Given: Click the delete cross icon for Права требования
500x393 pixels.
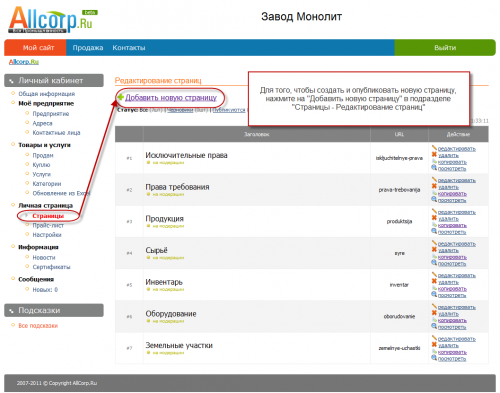Looking at the screenshot, I should (434, 186).
